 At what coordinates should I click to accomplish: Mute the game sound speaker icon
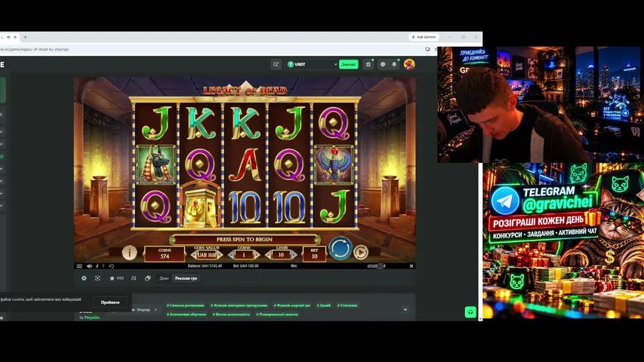89,266
